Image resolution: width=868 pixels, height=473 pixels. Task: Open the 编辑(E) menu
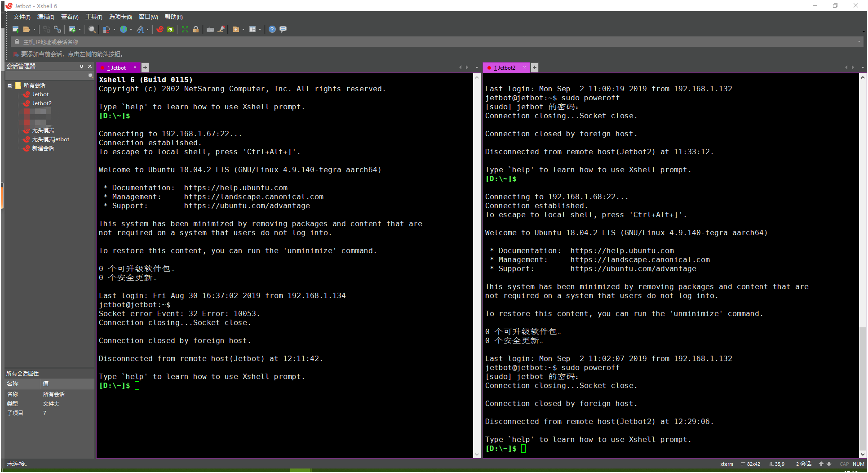pos(45,17)
